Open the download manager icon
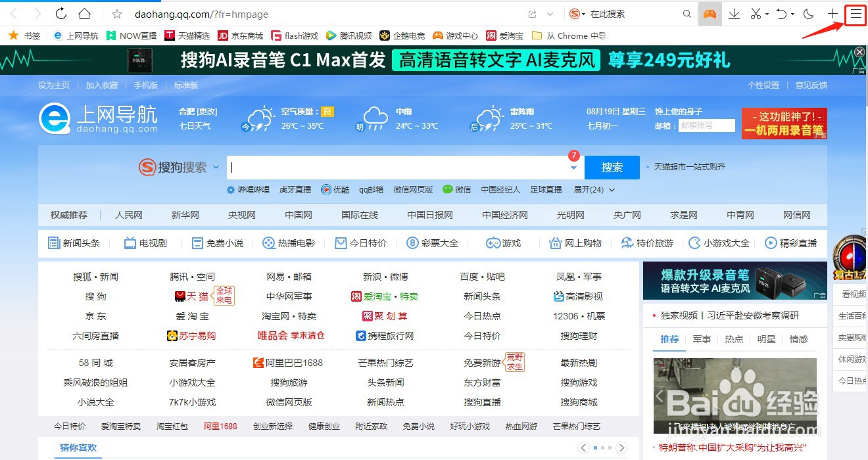 click(735, 14)
